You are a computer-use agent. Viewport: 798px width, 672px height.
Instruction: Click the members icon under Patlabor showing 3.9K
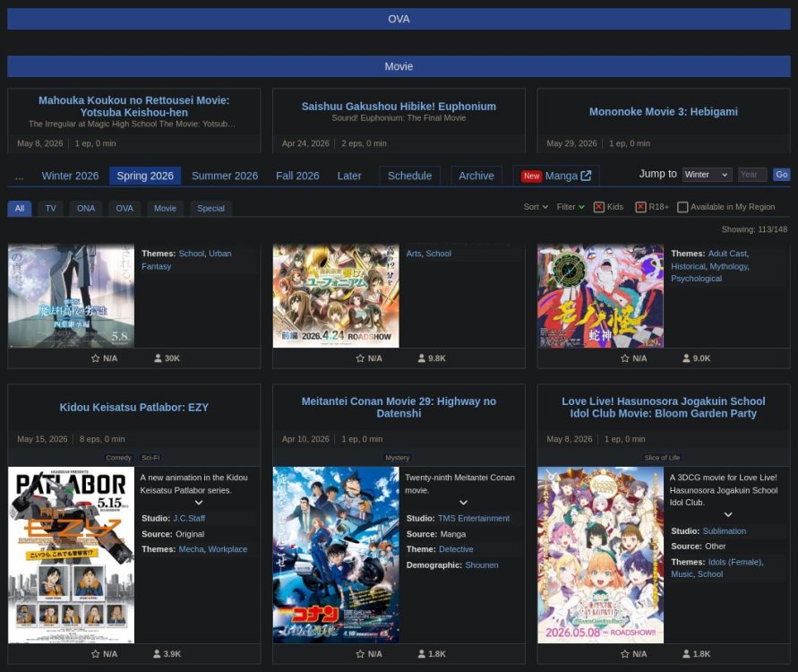point(157,654)
